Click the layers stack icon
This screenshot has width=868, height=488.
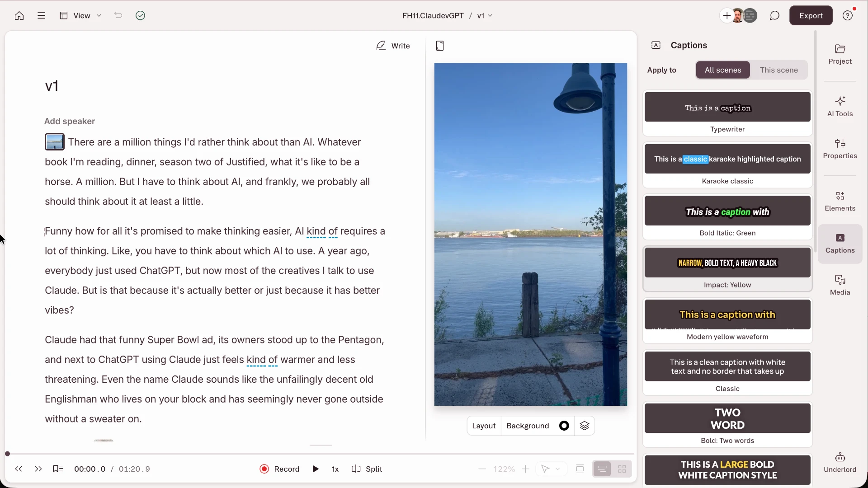click(584, 426)
